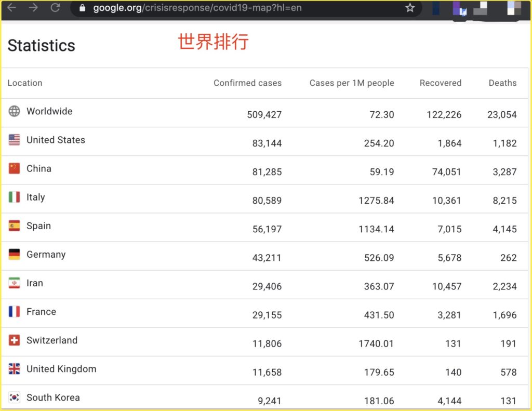Select the United Kingdom row label
The width and height of the screenshot is (532, 411).
click(61, 369)
